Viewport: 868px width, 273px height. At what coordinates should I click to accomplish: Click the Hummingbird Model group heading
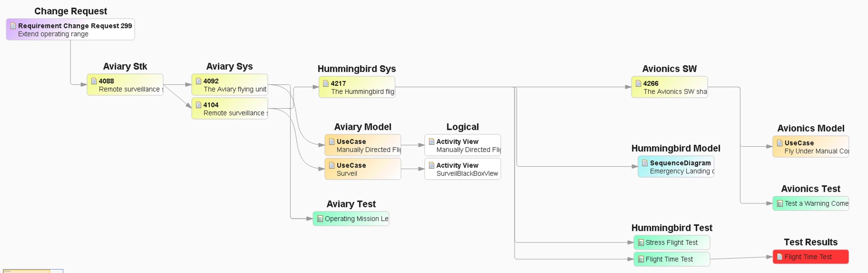(675, 148)
